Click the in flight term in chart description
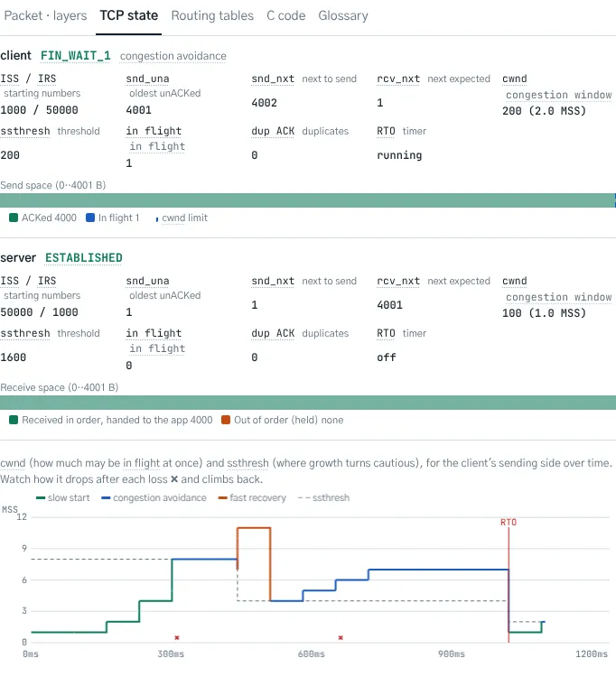 point(141,463)
